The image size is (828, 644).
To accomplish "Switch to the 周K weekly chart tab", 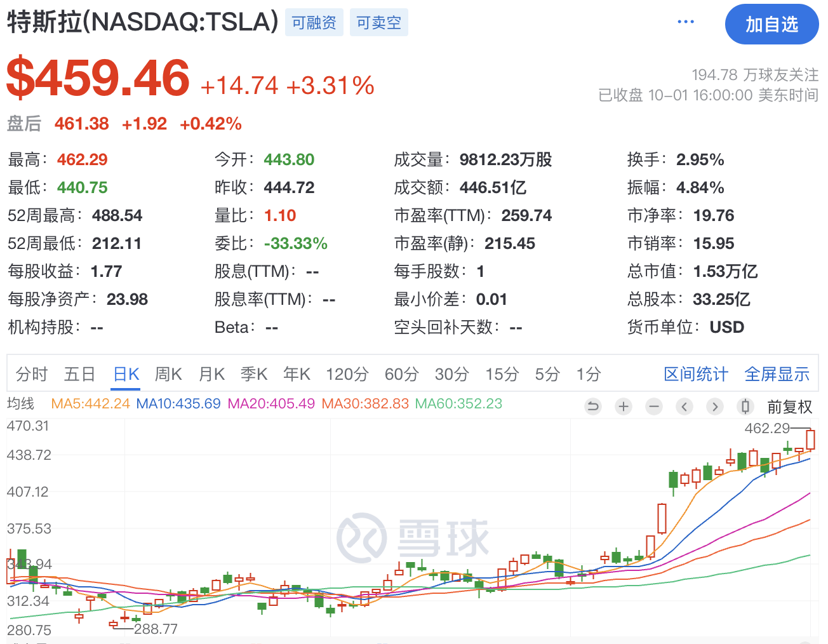I will (168, 374).
